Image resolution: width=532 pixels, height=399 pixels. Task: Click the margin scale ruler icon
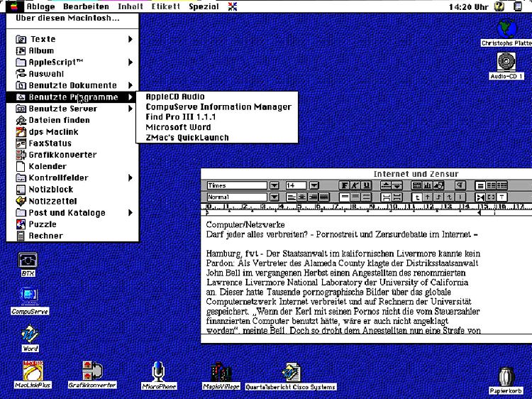point(491,197)
